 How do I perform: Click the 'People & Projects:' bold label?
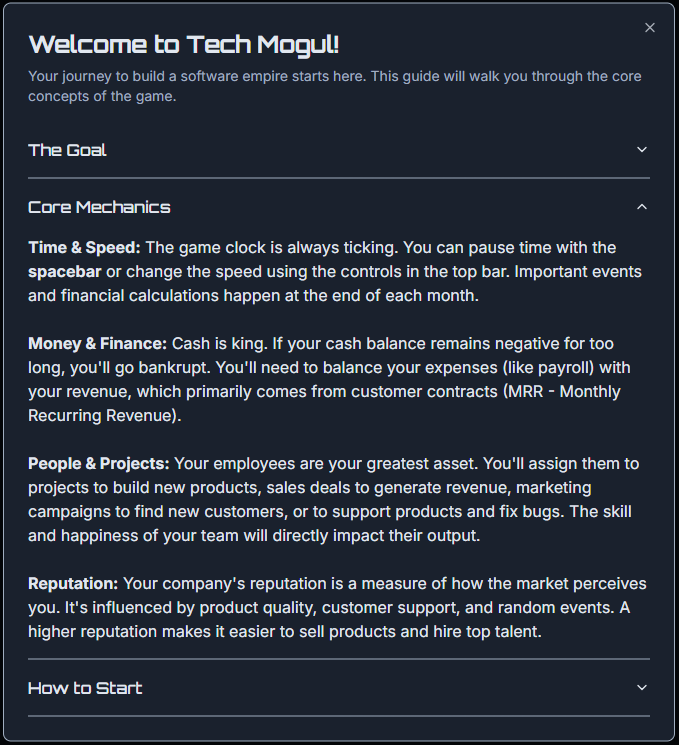pos(99,464)
